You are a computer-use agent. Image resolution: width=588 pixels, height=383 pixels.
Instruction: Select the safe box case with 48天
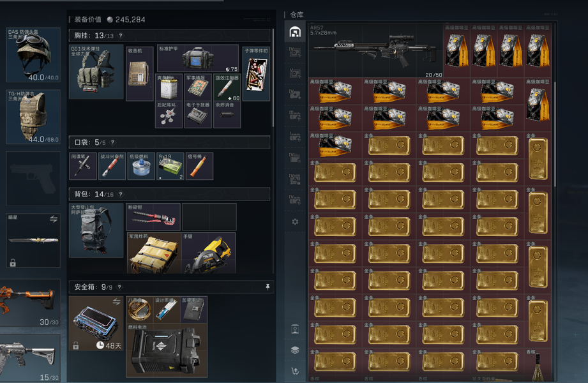pyautogui.click(x=96, y=324)
